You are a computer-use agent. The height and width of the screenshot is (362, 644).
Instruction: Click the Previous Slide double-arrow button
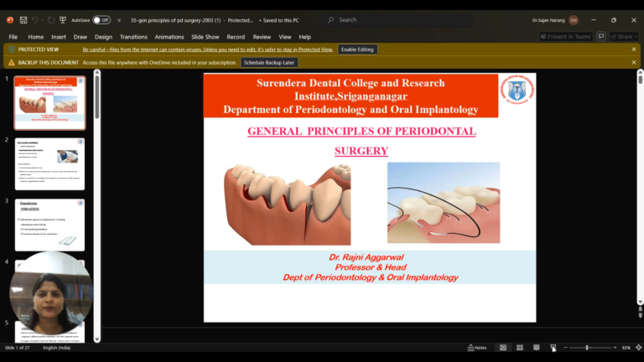641,309
